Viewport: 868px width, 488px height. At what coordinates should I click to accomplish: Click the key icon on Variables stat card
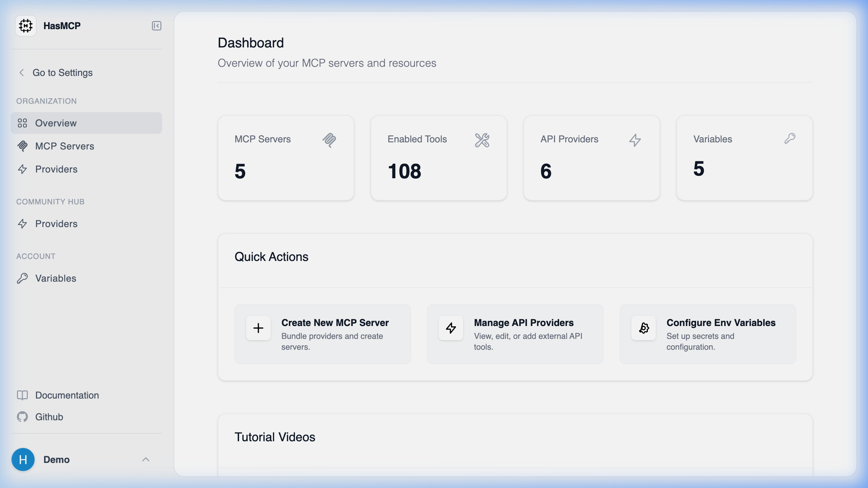point(790,138)
